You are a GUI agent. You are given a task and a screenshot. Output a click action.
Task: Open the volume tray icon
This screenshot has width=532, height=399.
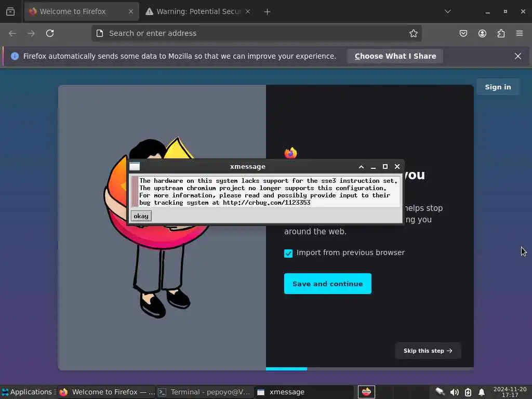(x=454, y=392)
